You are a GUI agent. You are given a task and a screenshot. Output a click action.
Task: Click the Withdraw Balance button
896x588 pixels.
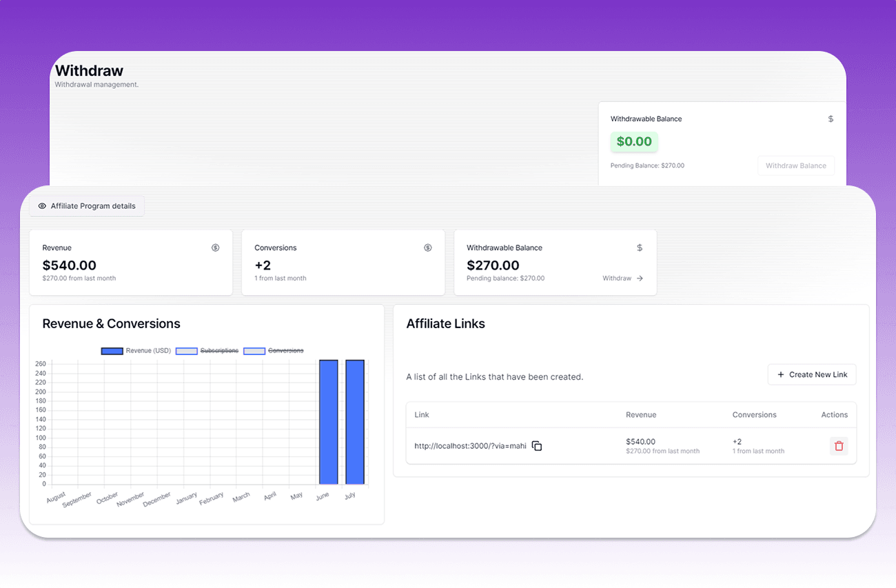point(795,165)
